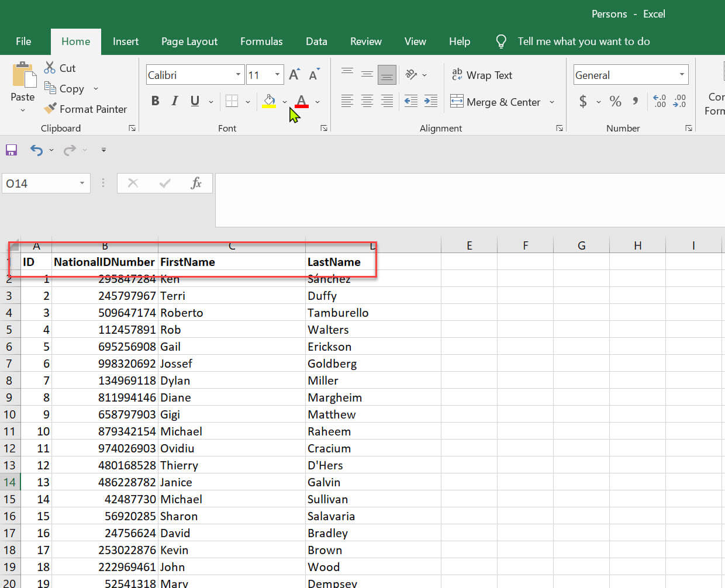This screenshot has height=588, width=725.
Task: Click the Cut scissors icon
Action: point(50,68)
